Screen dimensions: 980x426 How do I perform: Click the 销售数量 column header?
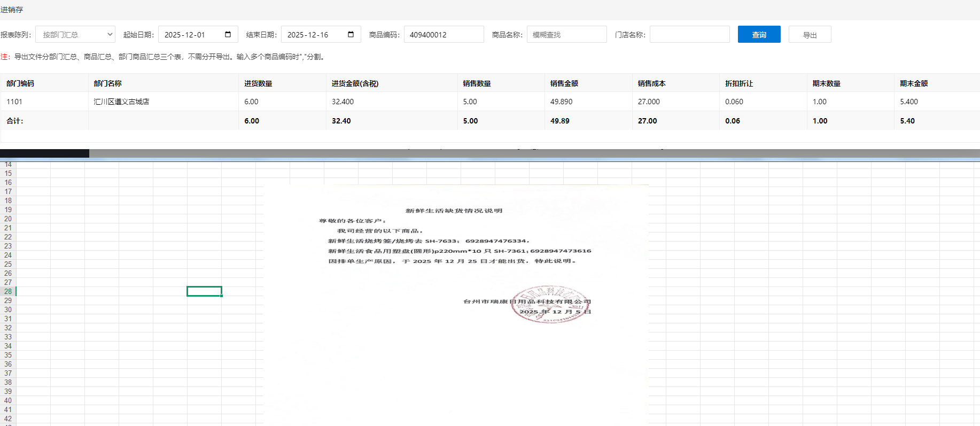point(477,83)
